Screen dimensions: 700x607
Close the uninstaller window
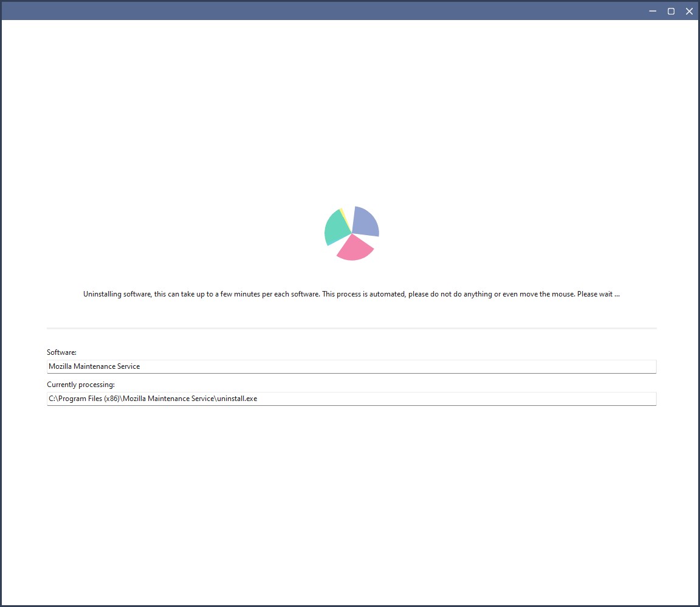click(x=689, y=11)
